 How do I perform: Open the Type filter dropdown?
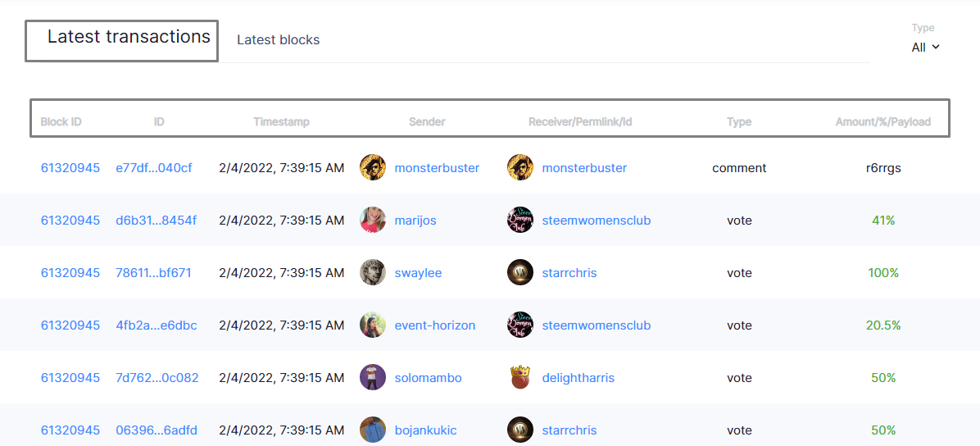(x=926, y=47)
